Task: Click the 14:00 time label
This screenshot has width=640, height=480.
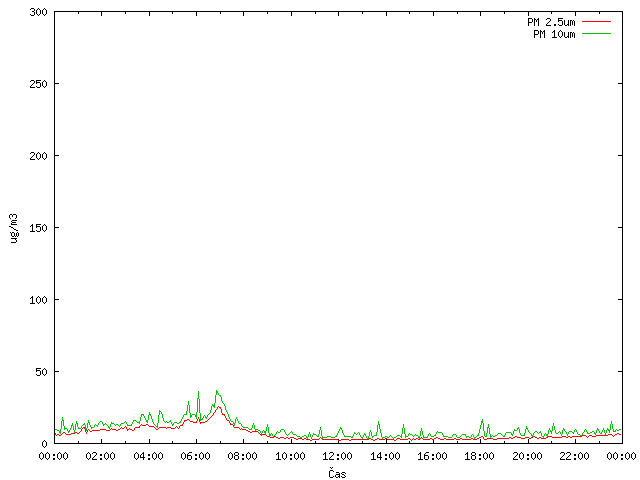Action: (385, 456)
